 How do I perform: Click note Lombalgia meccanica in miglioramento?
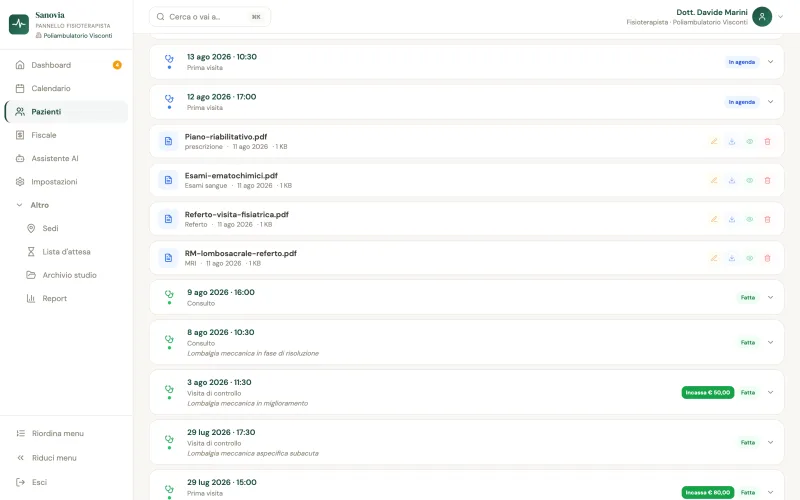tap(247, 403)
